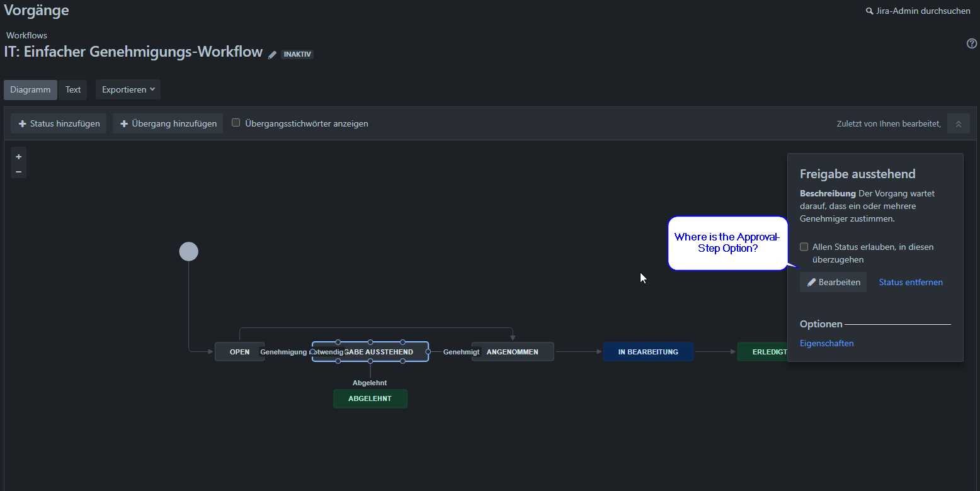Navigate back using the Workflows breadcrumb
Image resolution: width=980 pixels, height=491 pixels.
coord(26,35)
